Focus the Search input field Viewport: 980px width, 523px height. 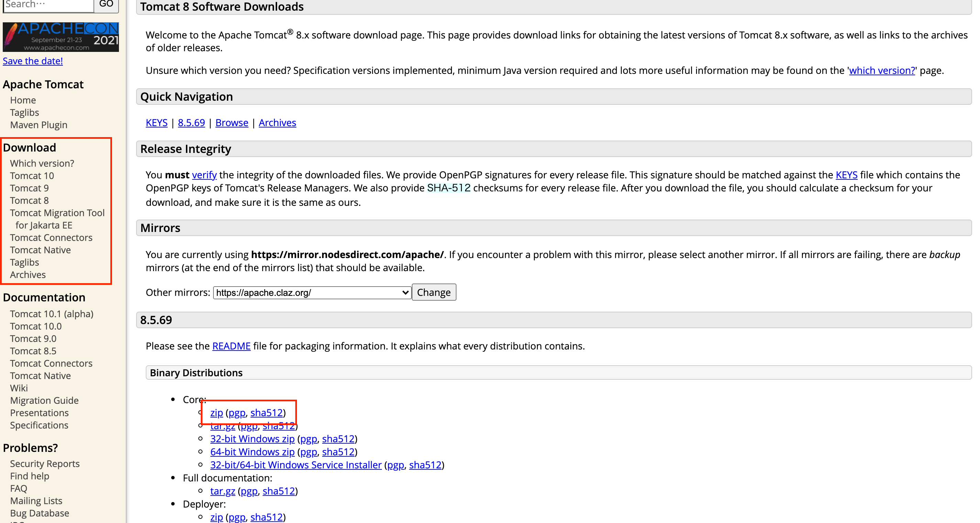(x=48, y=4)
